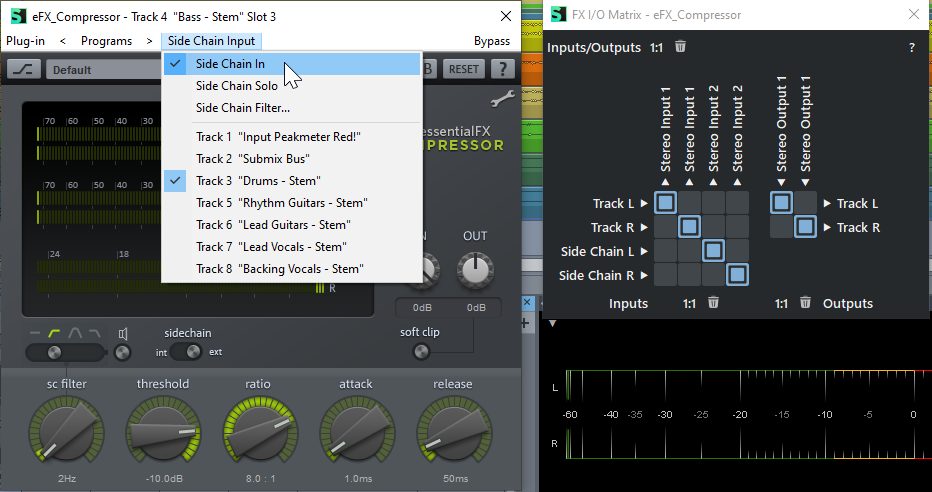Toggle the round button beside speaker icon
Image resolution: width=932 pixels, height=492 pixels.
tap(122, 353)
